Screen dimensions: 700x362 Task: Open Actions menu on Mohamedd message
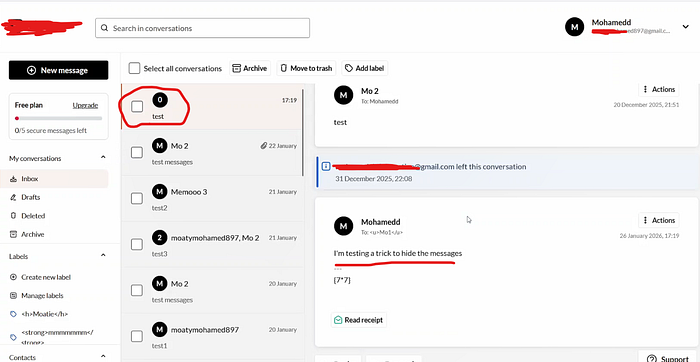pos(659,220)
